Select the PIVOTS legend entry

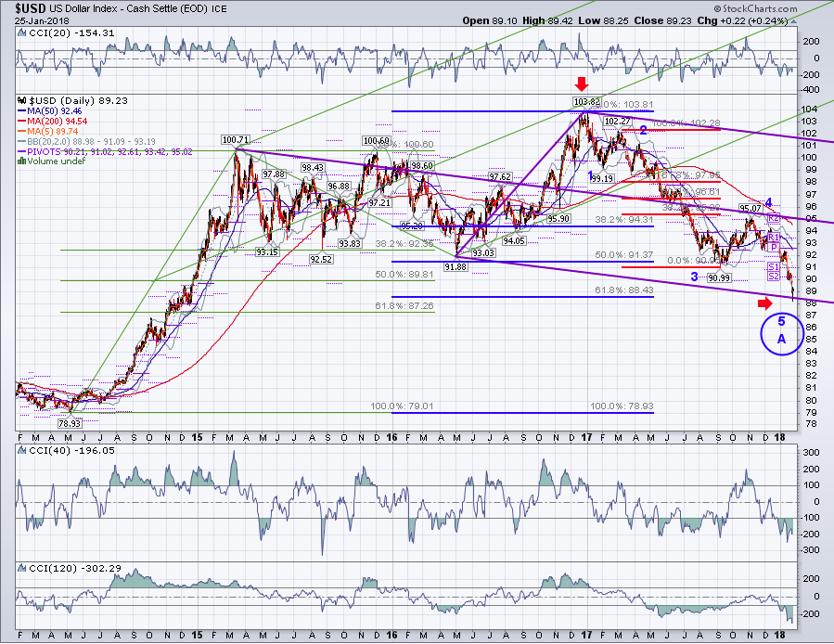pyautogui.click(x=105, y=151)
